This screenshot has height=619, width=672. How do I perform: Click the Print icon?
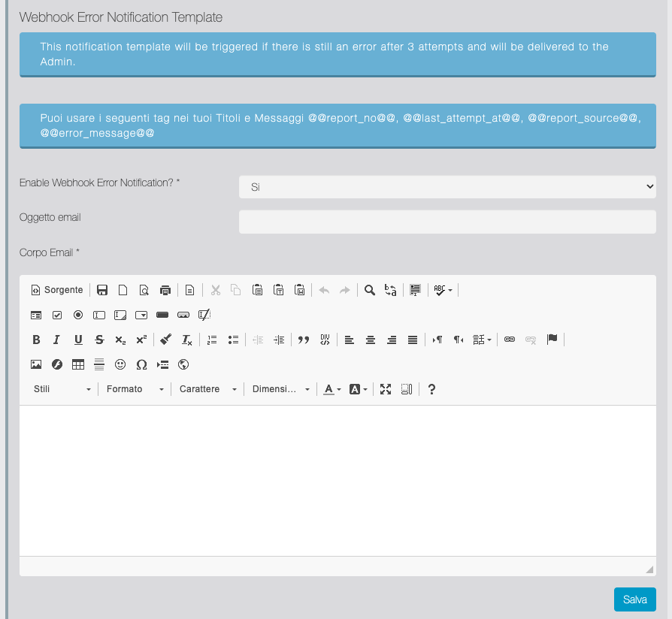(x=165, y=289)
